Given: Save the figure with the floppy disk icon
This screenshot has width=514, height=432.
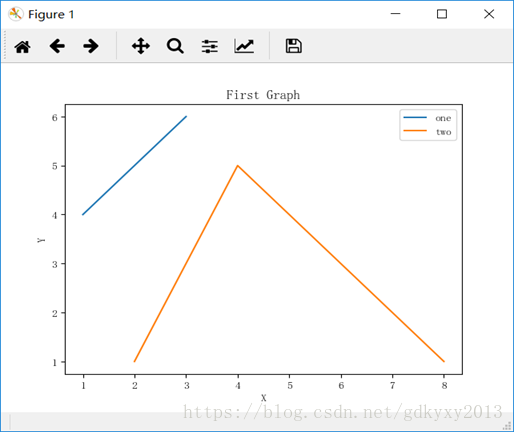Looking at the screenshot, I should click(294, 46).
